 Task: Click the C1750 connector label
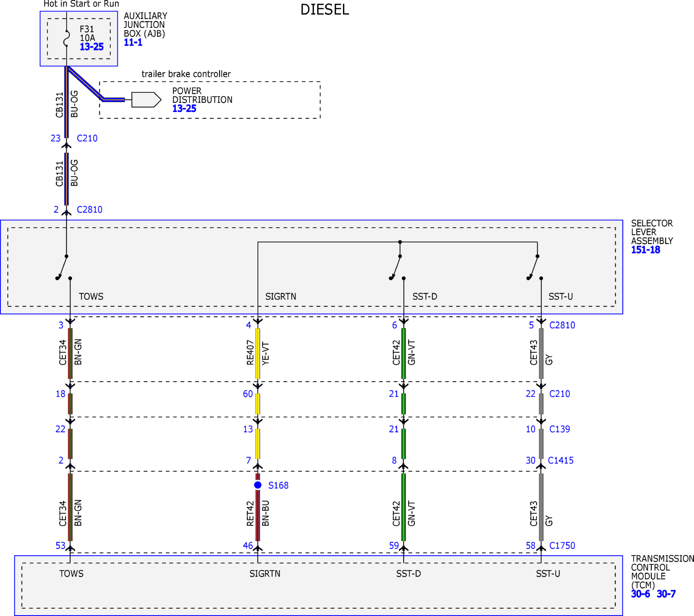pos(562,546)
